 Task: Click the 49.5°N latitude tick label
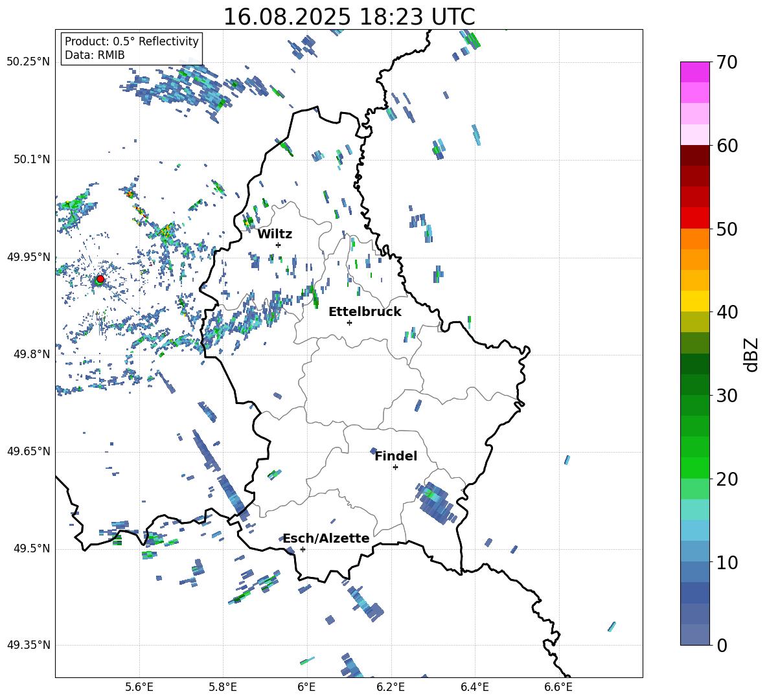(x=32, y=548)
